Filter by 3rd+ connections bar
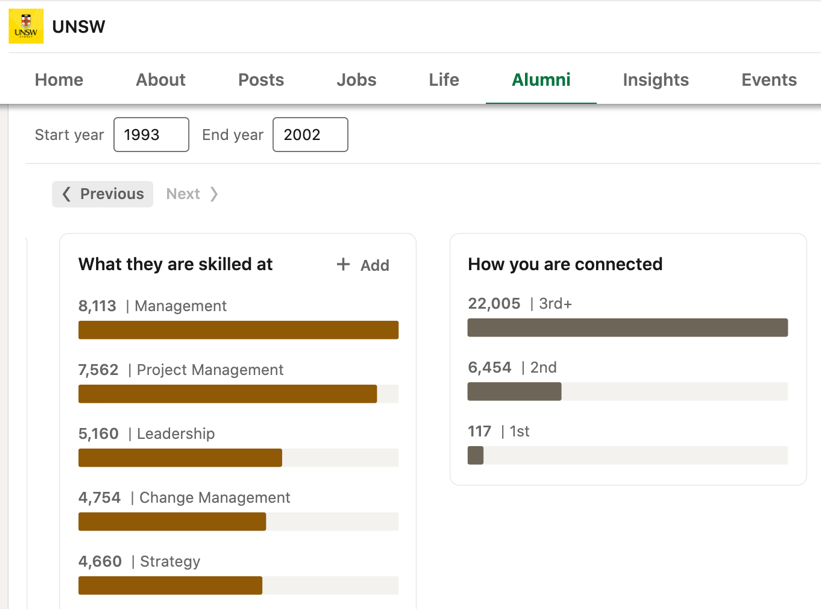This screenshot has width=821, height=609. pos(627,328)
